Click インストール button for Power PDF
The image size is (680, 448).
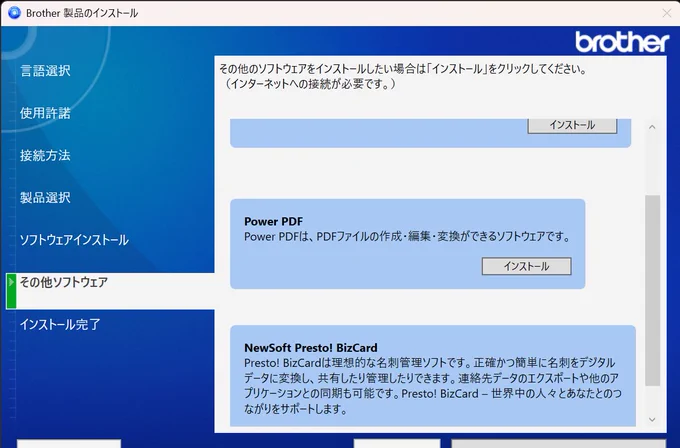pyautogui.click(x=526, y=266)
